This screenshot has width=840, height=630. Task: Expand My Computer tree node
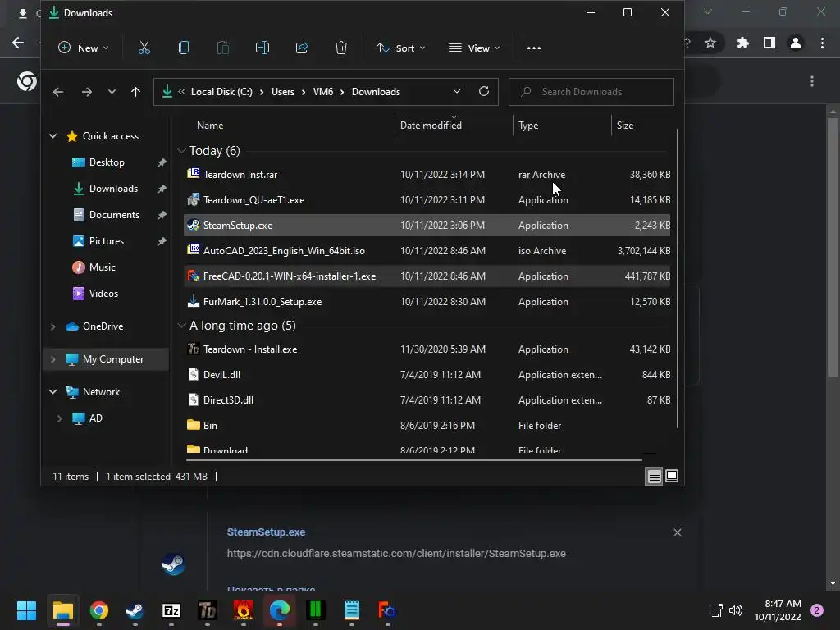pos(53,359)
